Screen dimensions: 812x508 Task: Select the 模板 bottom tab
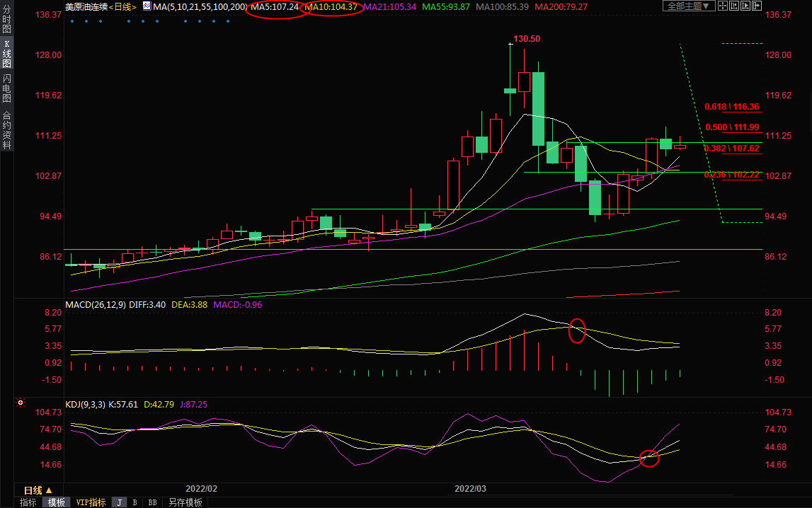[x=56, y=502]
